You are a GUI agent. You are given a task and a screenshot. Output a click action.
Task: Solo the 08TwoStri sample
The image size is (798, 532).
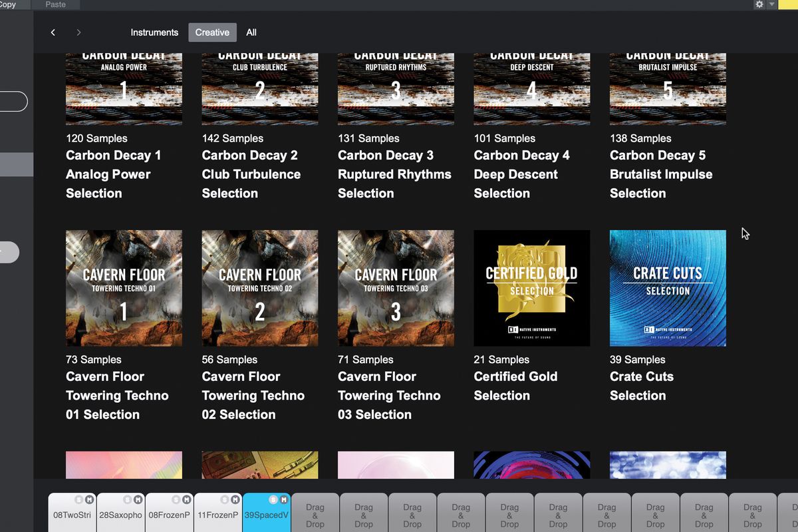pos(77,499)
